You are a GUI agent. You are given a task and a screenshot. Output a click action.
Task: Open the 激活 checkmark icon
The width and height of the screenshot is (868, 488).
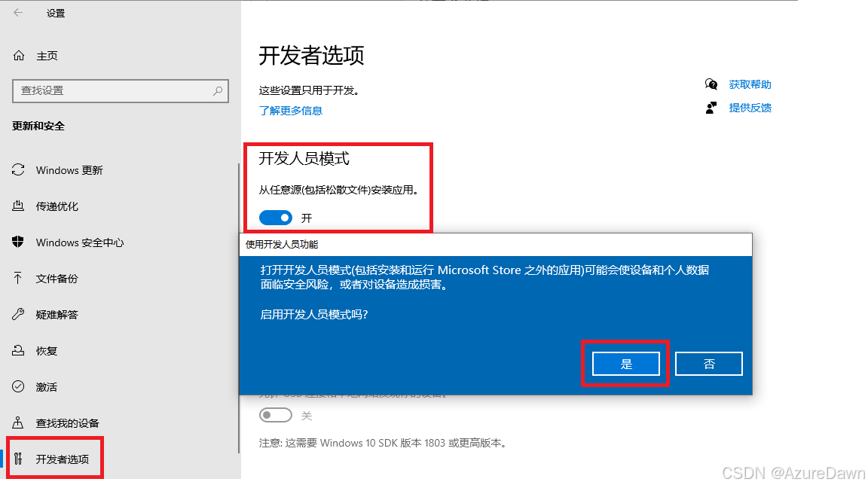click(x=18, y=386)
